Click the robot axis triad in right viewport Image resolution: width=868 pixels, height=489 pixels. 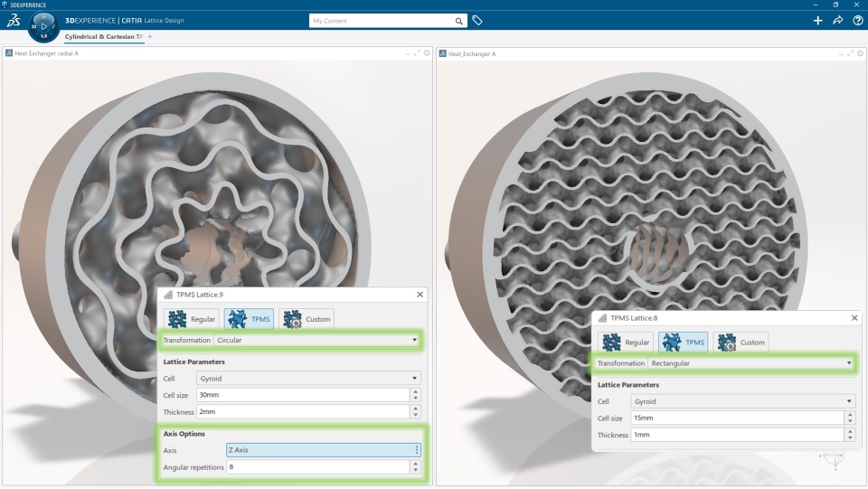[x=834, y=459]
